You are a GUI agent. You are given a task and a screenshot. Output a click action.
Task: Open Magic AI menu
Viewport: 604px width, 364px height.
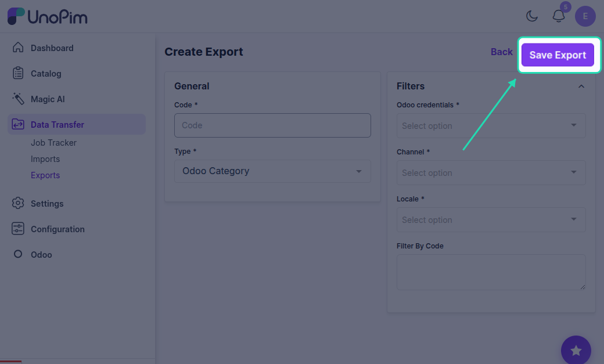(x=48, y=99)
